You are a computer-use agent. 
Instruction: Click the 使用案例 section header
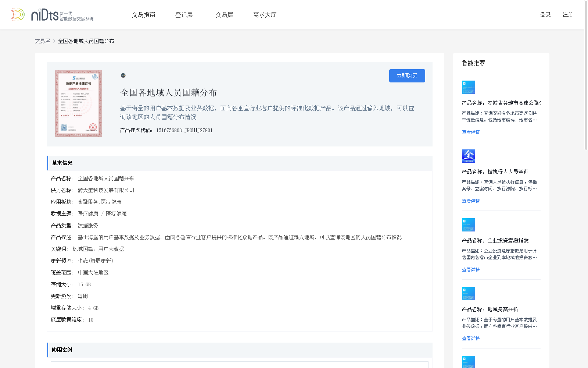coord(240,350)
